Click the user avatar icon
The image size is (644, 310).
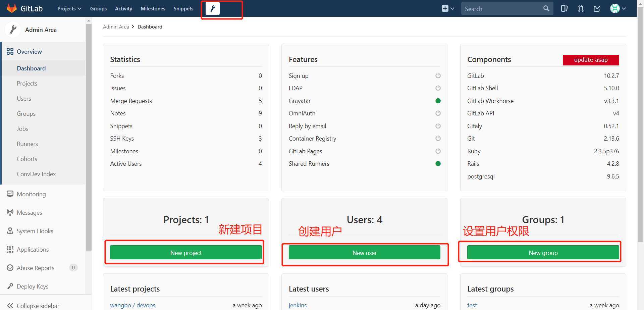tap(615, 9)
